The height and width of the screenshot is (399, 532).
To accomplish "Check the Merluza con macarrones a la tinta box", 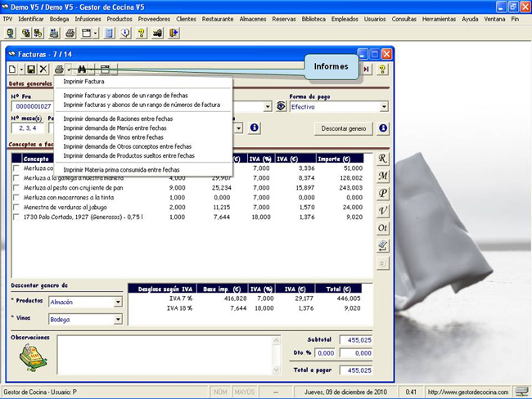I will (x=16, y=197).
